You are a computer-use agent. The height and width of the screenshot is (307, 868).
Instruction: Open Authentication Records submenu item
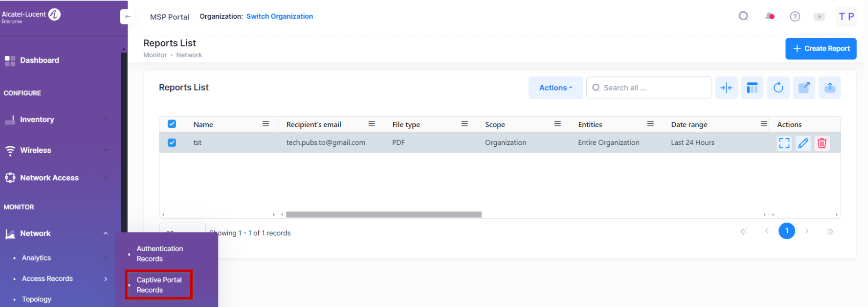[159, 254]
